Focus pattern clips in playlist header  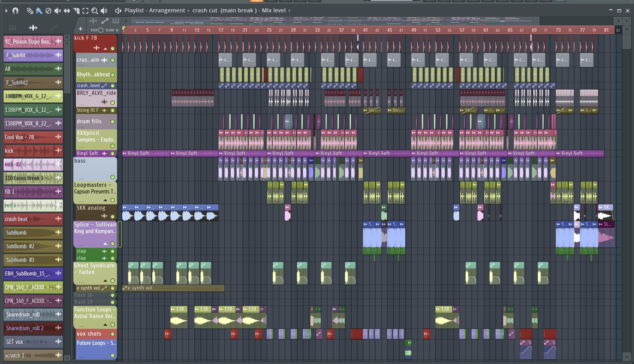116,21
